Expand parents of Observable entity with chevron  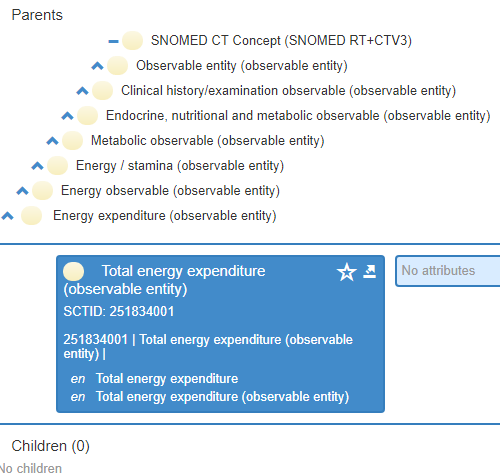tap(97, 66)
